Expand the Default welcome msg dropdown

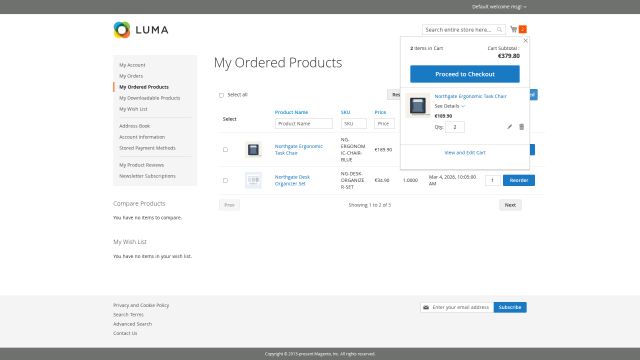pos(499,7)
